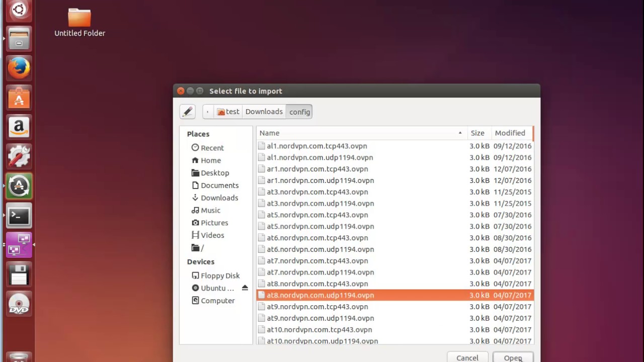The image size is (644, 362).
Task: Click the floppy disk dock icon
Action: pos(19,275)
